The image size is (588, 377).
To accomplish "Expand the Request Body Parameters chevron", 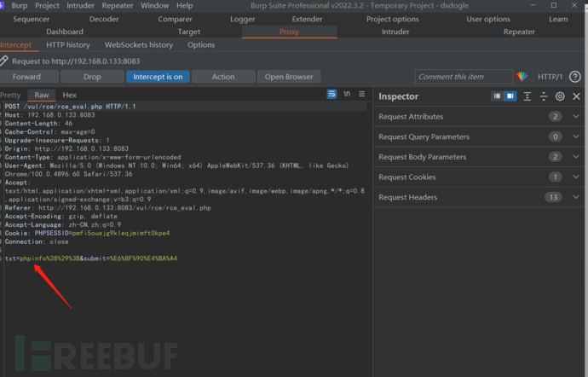I will click(x=576, y=157).
